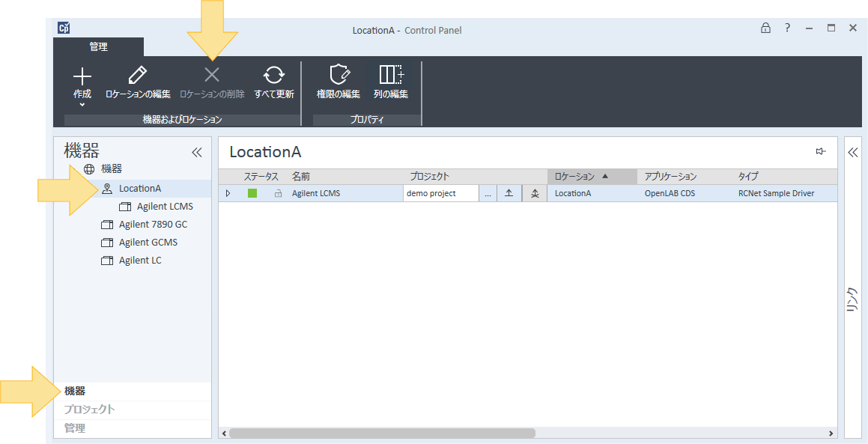Switch to 管理 navigation section at bottom
Screen dimensions: 868x444
pos(133,428)
